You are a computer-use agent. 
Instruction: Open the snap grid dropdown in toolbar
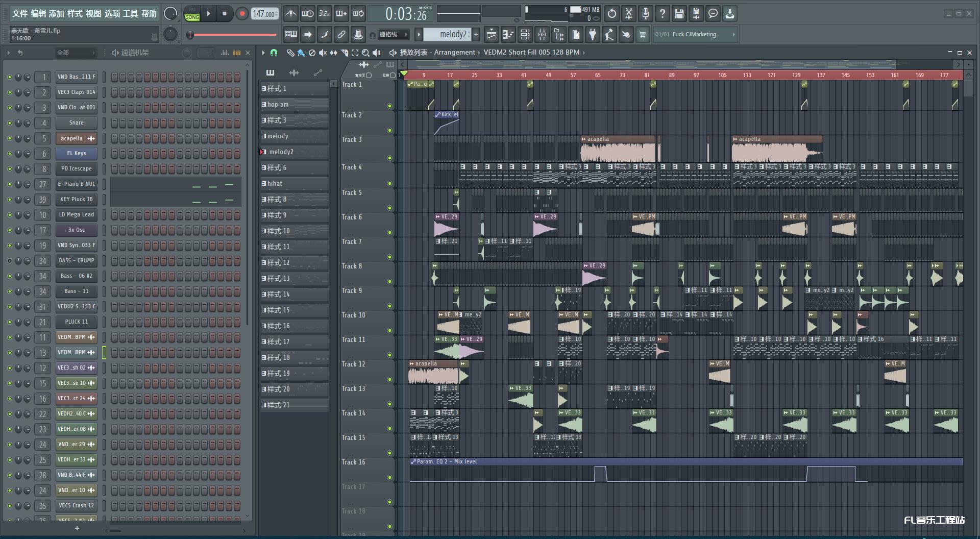tap(394, 35)
